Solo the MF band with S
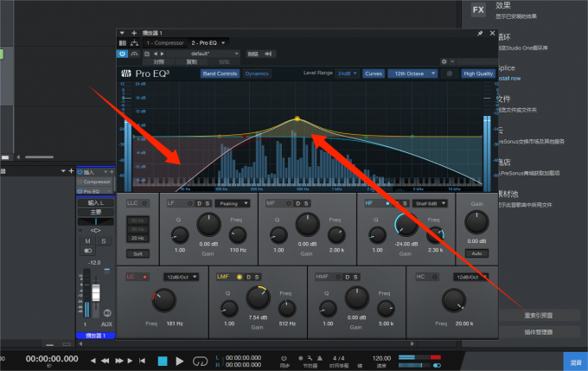The width and height of the screenshot is (588, 371). coord(306,203)
